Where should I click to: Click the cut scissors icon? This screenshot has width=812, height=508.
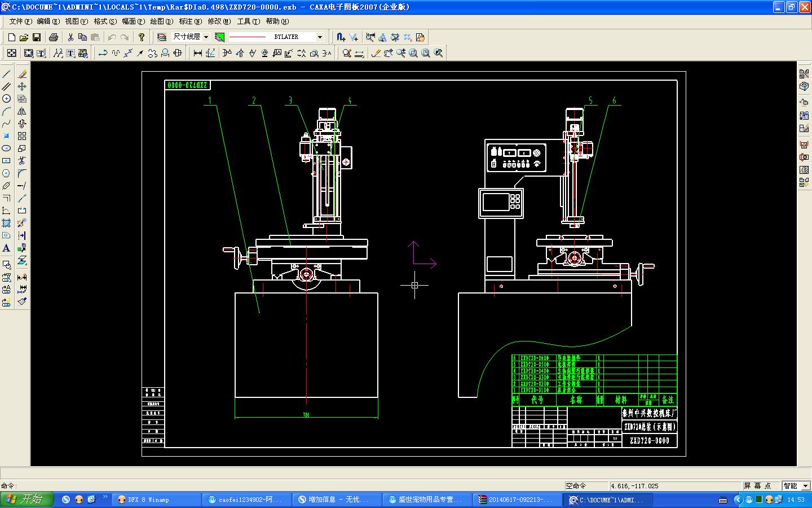coord(70,37)
